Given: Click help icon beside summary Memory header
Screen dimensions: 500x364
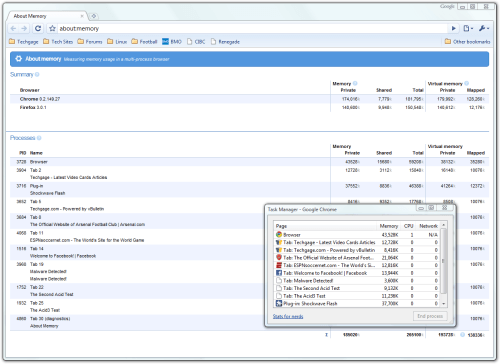Looking at the screenshot, I should coord(355,83).
